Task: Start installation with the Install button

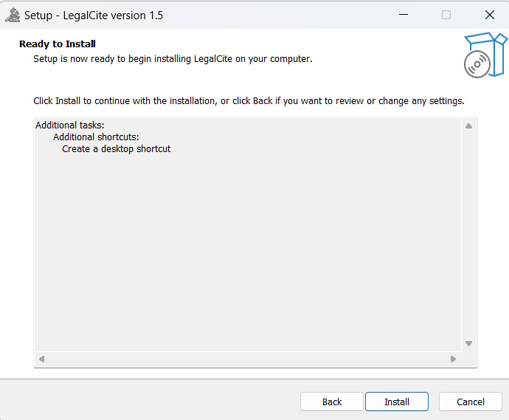Action: click(x=397, y=402)
